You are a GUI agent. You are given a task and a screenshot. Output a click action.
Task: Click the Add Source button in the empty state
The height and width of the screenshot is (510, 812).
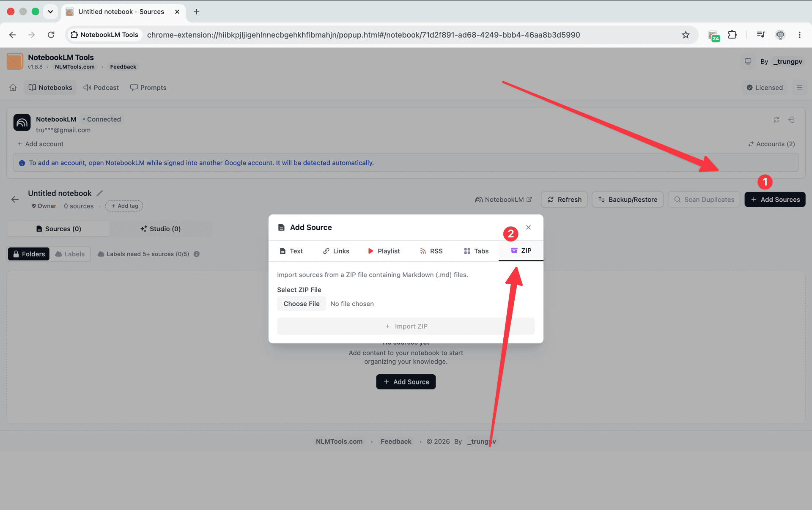tap(406, 382)
